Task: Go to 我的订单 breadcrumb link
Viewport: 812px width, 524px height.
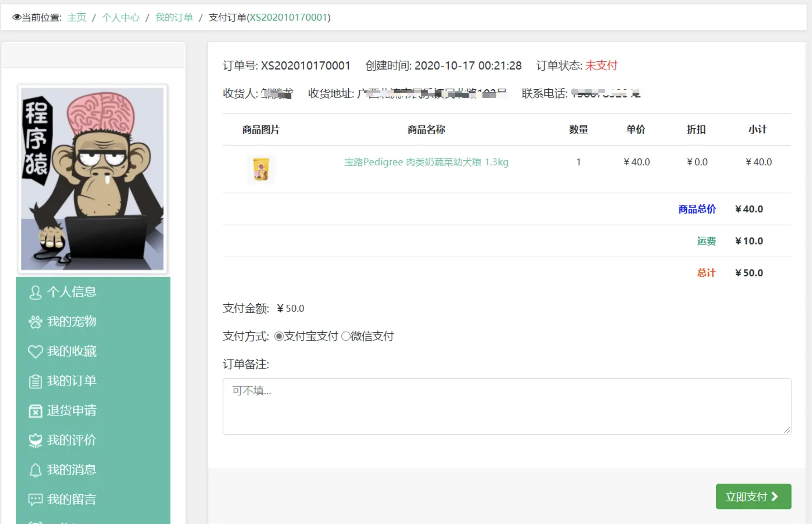Action: [174, 17]
